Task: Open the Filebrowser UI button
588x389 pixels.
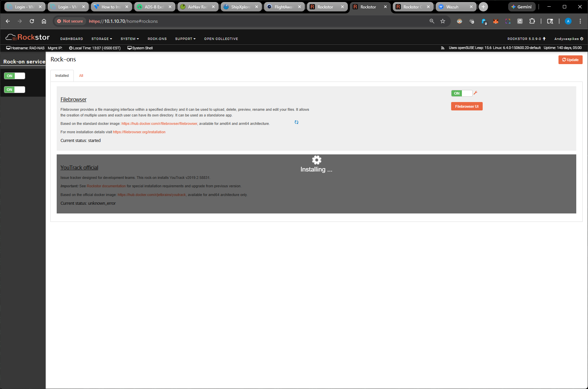Action: (467, 106)
